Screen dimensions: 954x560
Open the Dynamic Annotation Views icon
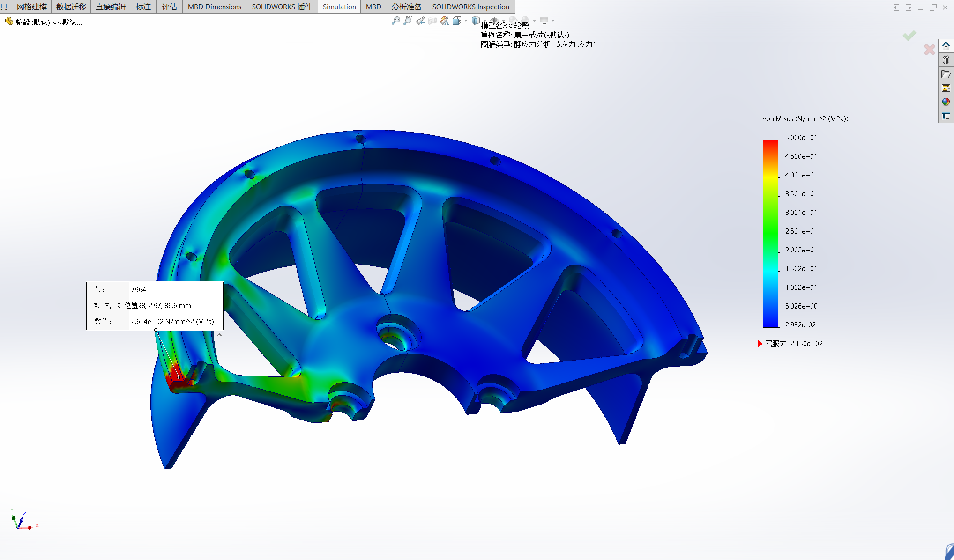444,21
